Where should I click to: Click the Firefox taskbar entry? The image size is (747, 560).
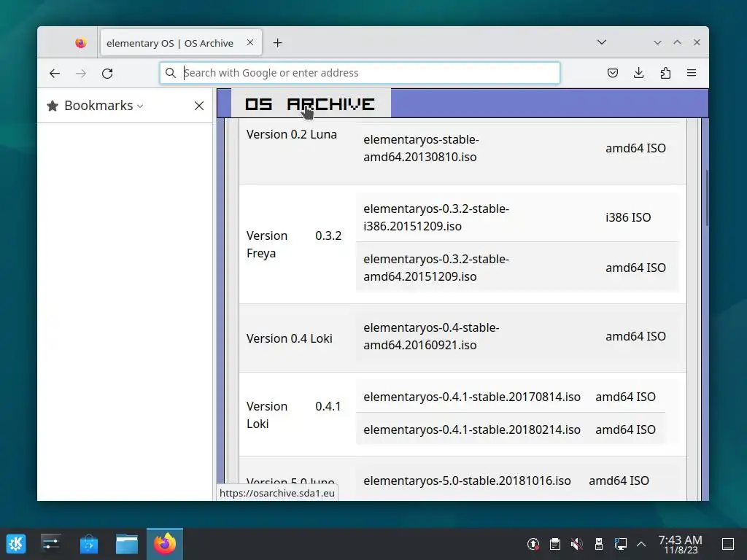tap(165, 544)
